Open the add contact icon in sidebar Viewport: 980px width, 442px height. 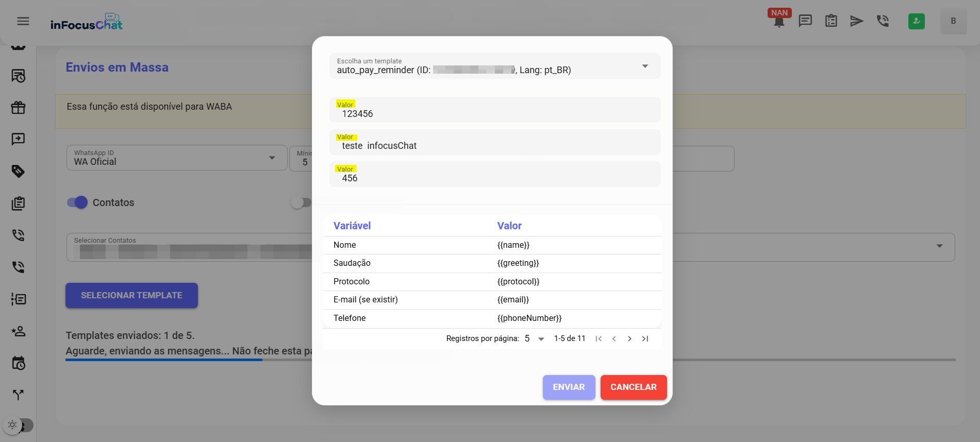(19, 331)
